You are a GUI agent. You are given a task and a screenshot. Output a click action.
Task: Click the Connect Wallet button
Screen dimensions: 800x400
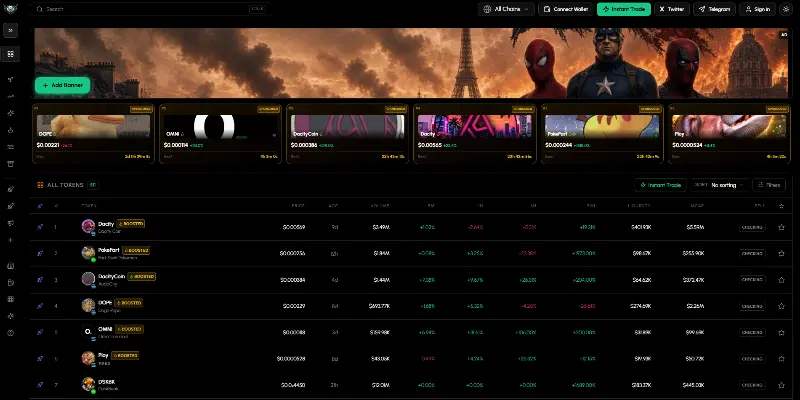(x=566, y=9)
